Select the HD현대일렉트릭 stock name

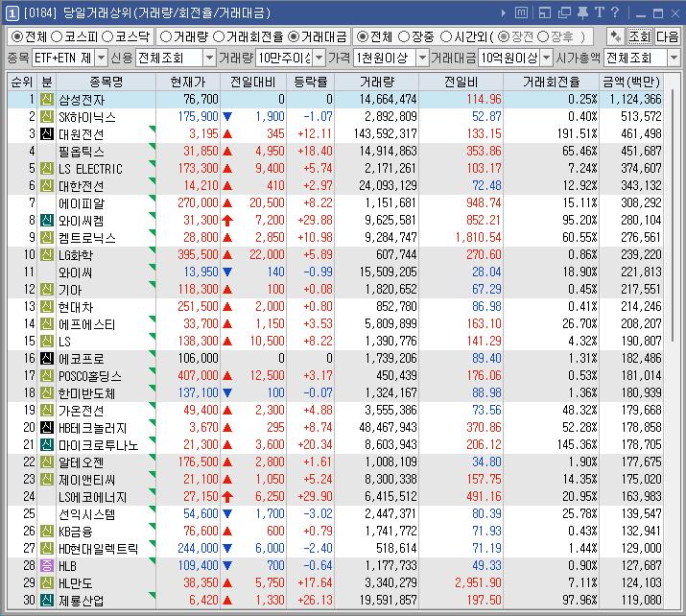click(99, 549)
